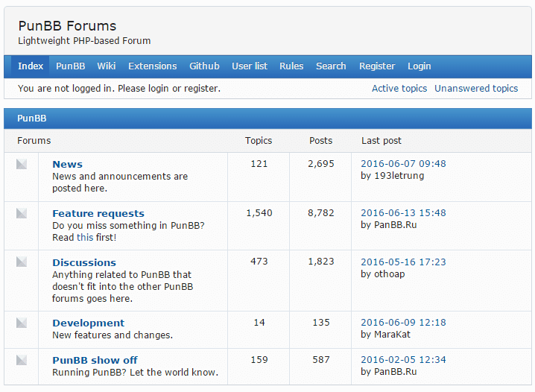The image size is (535, 392).
Task: View Active topics link
Action: pos(399,88)
